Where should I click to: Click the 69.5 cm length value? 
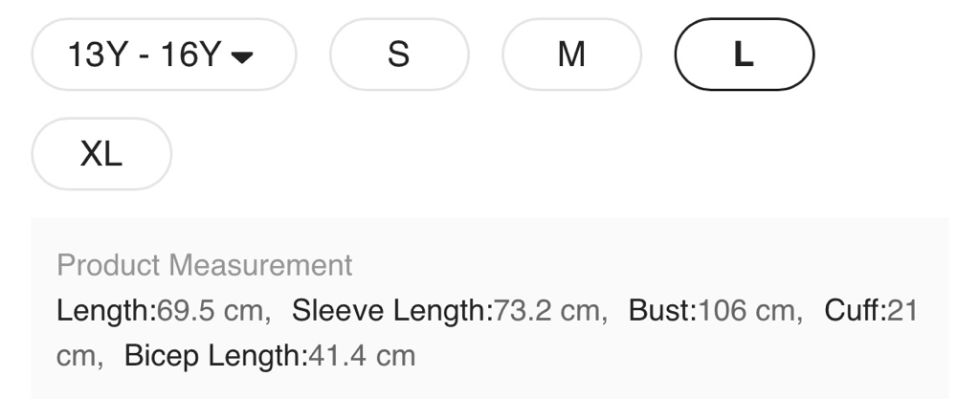211,311
